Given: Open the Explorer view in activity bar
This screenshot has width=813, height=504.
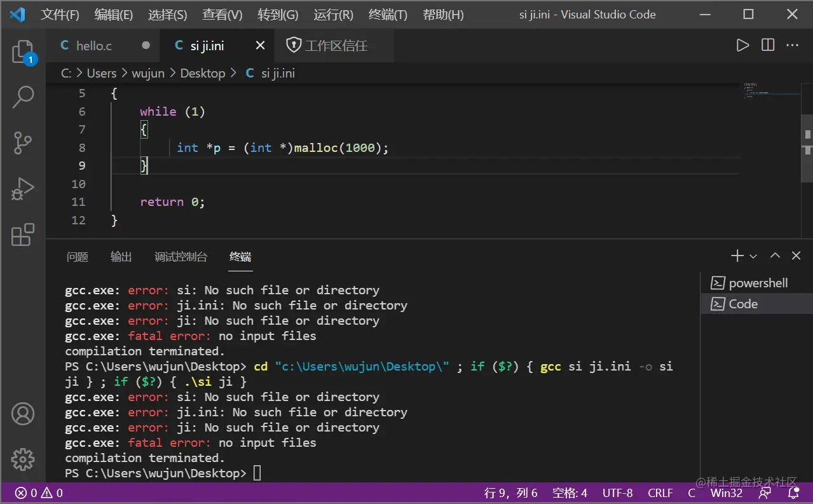Looking at the screenshot, I should click(x=23, y=53).
